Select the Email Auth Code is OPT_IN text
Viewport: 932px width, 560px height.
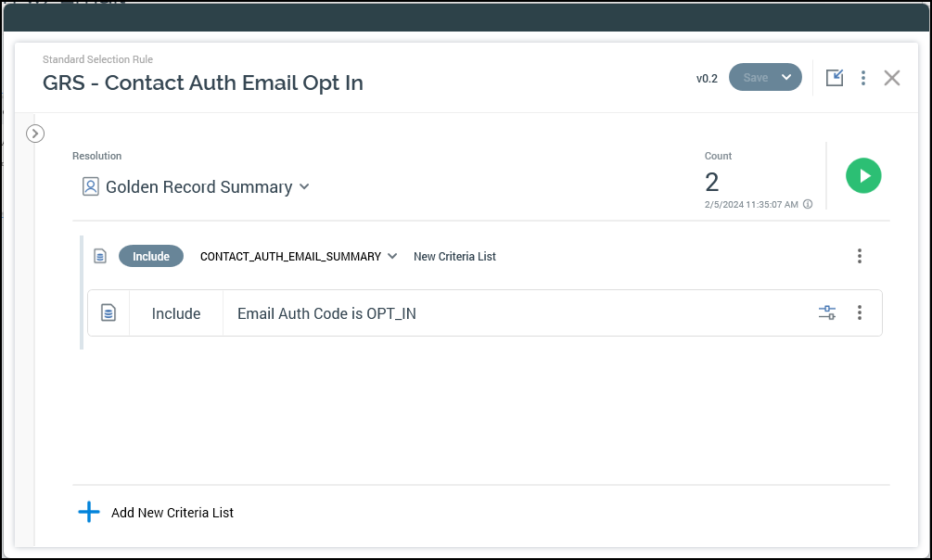pos(326,313)
